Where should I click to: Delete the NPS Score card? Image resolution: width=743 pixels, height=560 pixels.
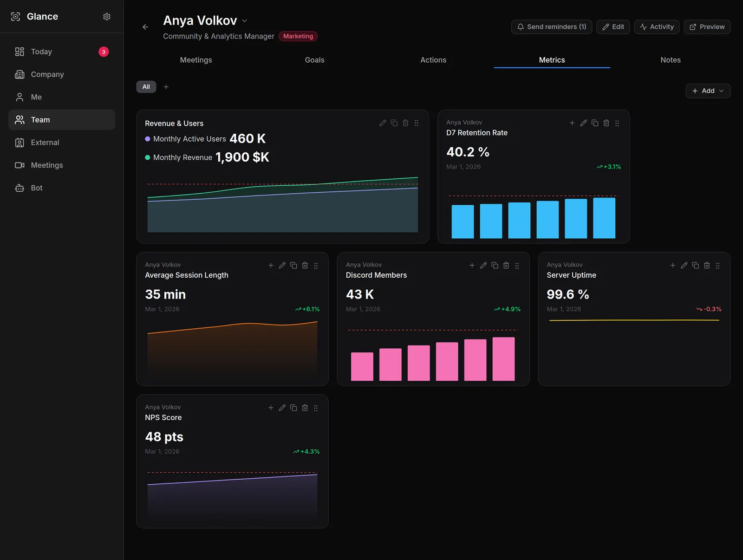pyautogui.click(x=305, y=408)
